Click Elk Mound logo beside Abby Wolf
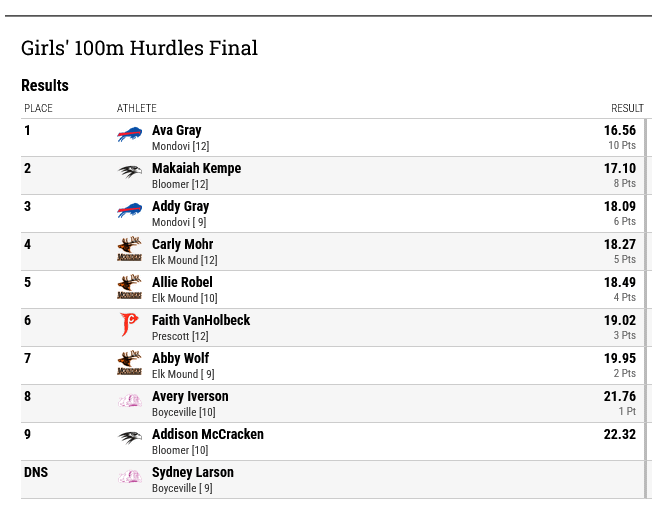Screen dimensions: 652x510 coord(129,362)
